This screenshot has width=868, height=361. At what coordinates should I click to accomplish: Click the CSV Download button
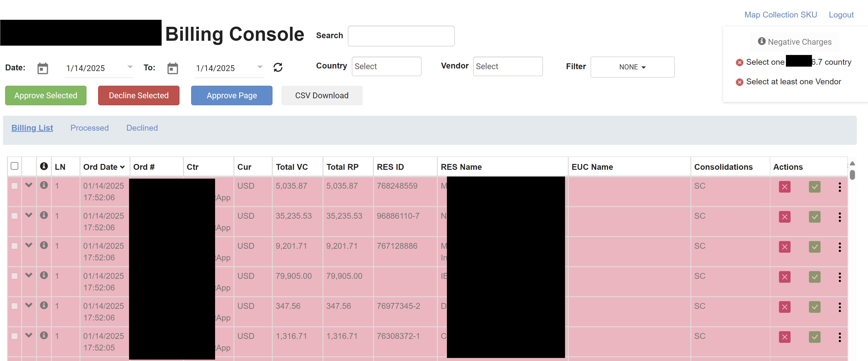(321, 95)
